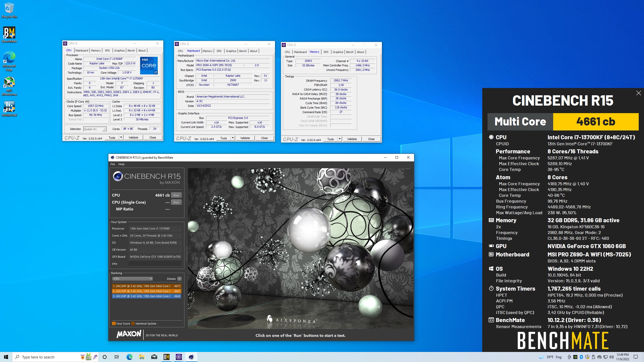This screenshot has height=362, width=644.
Task: Run the CPU multi-core test in Cinebench
Action: 176,195
